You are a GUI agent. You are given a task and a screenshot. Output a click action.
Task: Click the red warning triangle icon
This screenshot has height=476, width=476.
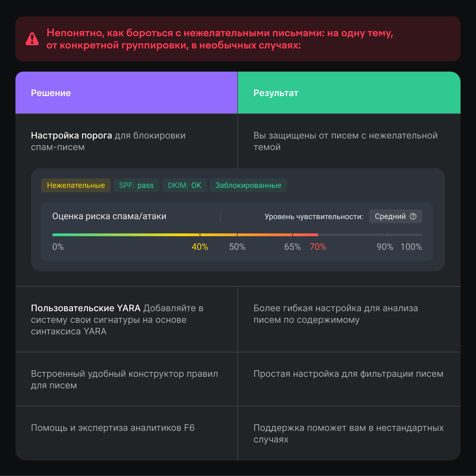point(32,39)
